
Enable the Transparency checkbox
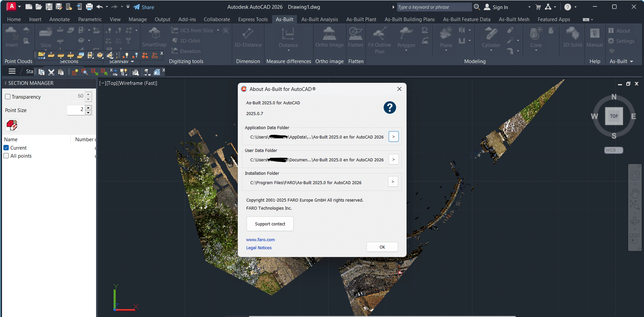8,97
